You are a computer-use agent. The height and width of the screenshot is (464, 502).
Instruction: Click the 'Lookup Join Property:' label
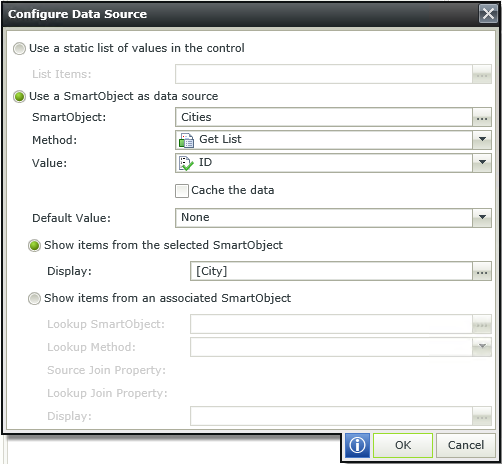point(107,393)
